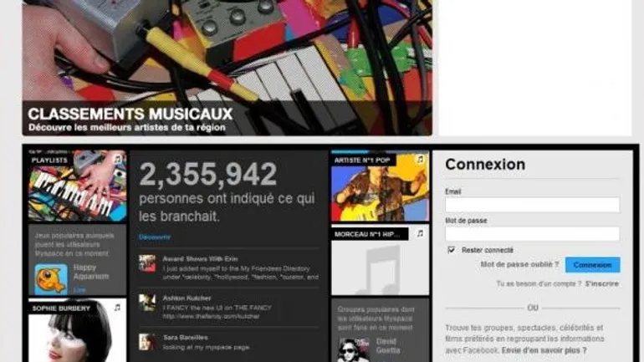The width and height of the screenshot is (644, 362).
Task: Click Ashton Kutcher's profile avatar
Action: (x=147, y=303)
